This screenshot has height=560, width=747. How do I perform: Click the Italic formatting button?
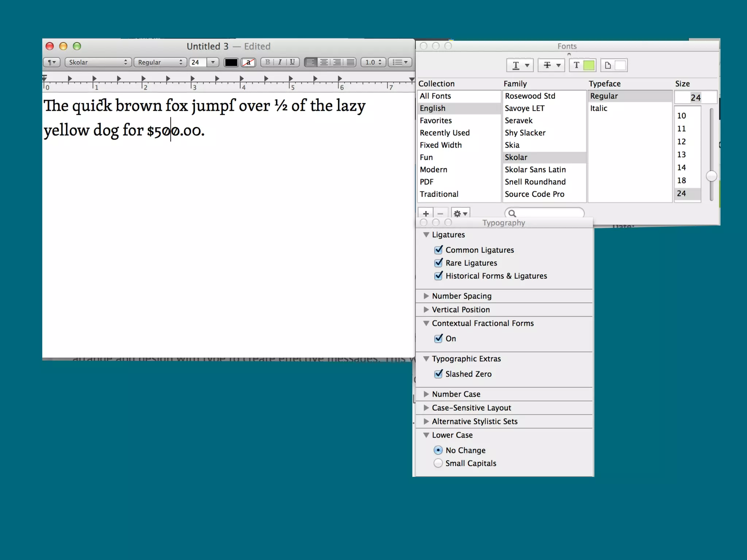[x=280, y=62]
